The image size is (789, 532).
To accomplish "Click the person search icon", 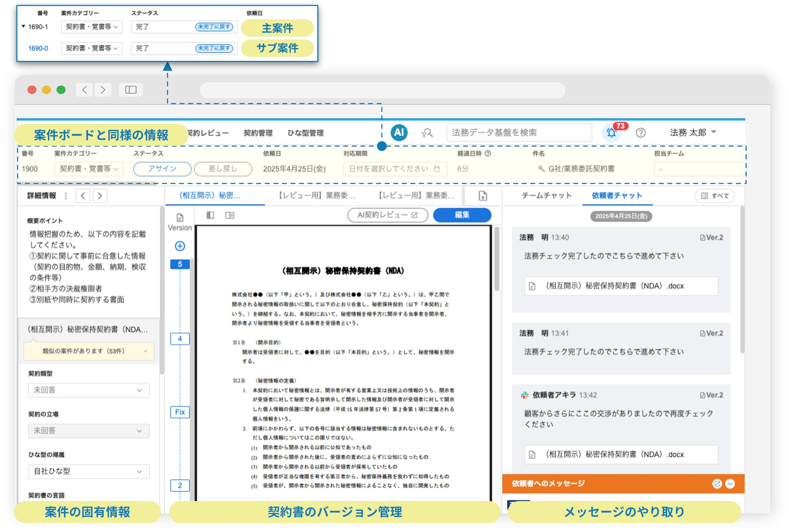I will (427, 133).
